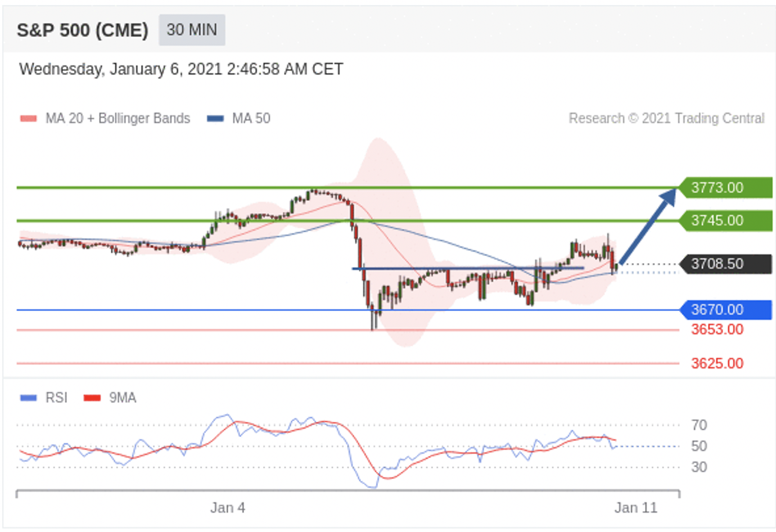Viewport: 776px width, 532px height.
Task: Click the 30 MIN timeframe badge
Action: [x=192, y=30]
